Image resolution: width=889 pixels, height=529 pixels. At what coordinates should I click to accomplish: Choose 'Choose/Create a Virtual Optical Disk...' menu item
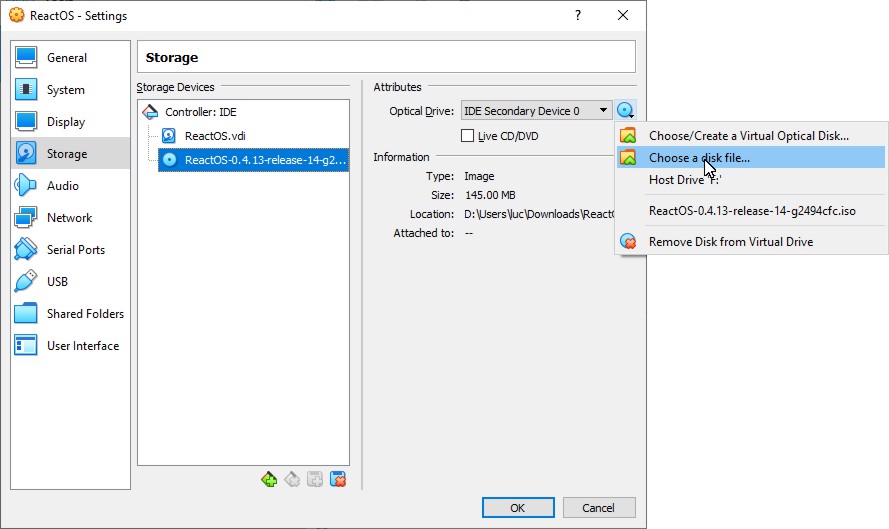751,136
